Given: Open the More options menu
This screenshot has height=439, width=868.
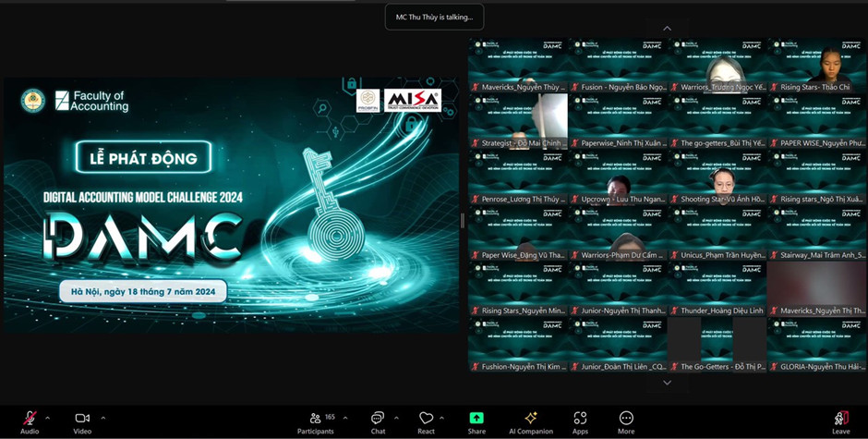Looking at the screenshot, I should [626, 419].
